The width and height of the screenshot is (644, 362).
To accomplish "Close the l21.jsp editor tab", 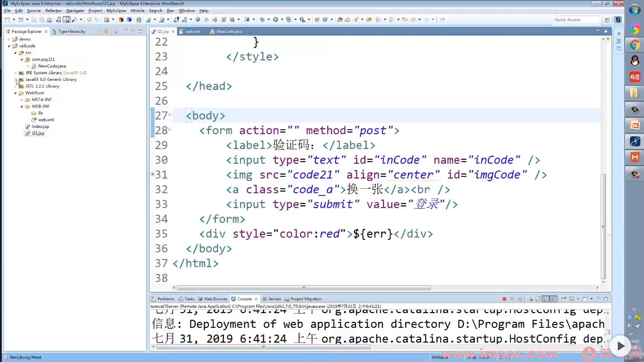I will pyautogui.click(x=174, y=32).
